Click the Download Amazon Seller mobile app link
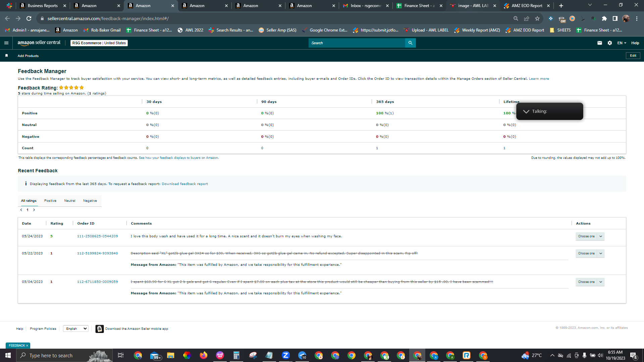 (137, 329)
